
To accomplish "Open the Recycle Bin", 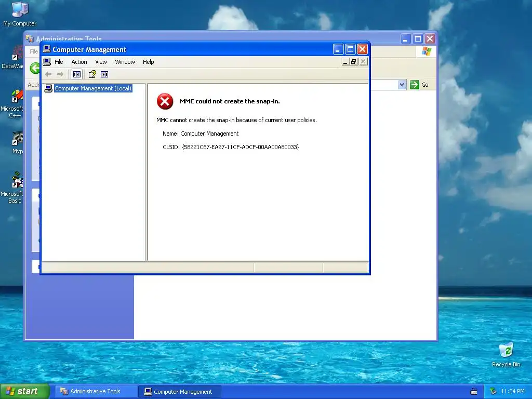I will click(x=506, y=355).
